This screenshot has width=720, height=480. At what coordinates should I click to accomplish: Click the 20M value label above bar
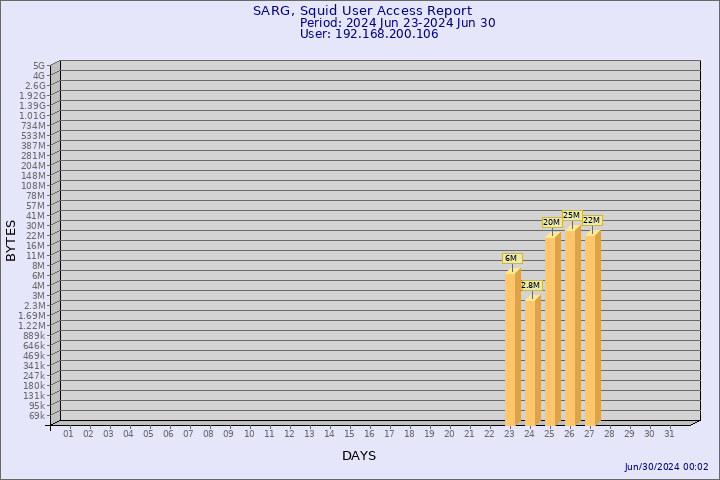[x=551, y=222]
